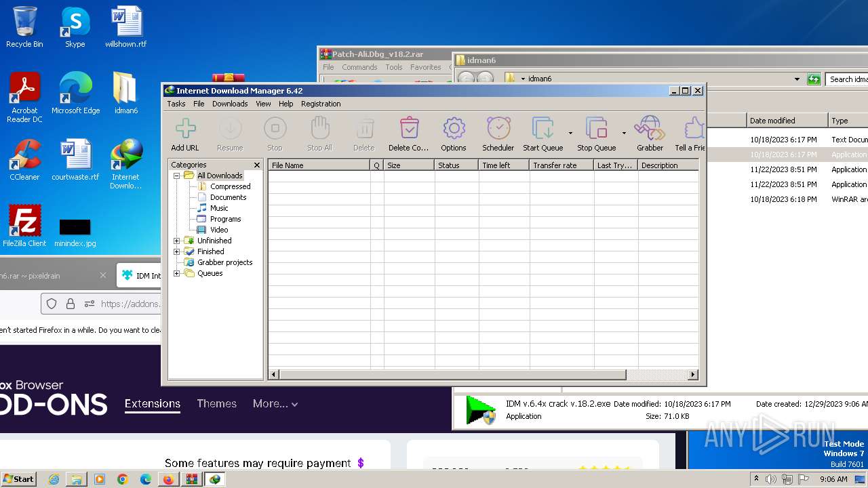The width and height of the screenshot is (868, 488).
Task: Open the Skype desktop shortcut
Action: (75, 27)
